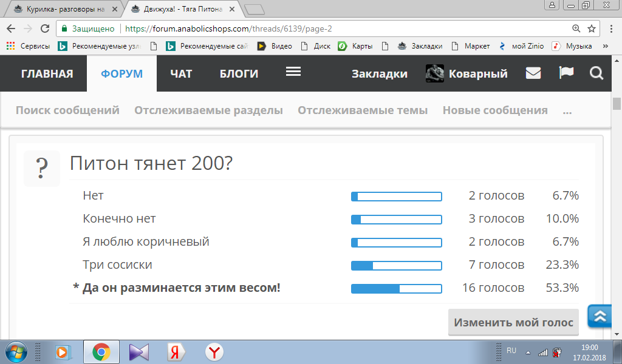
Task: Open Yandex Browser from the taskbar
Action: click(x=214, y=352)
